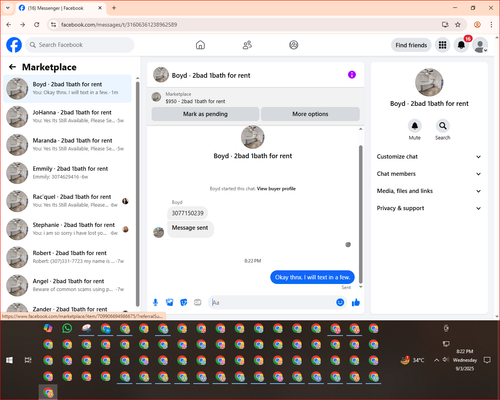
Task: Open the notifications bell with badge
Action: (461, 45)
